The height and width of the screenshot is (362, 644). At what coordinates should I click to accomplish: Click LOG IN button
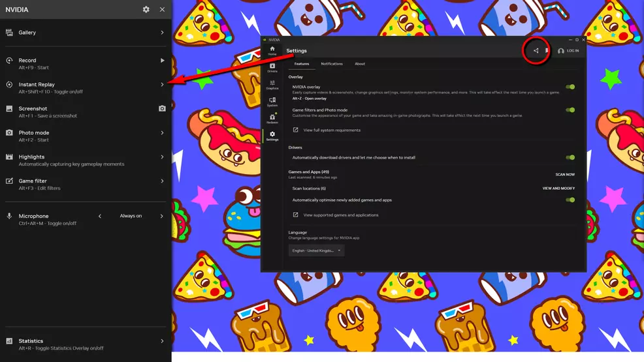573,51
